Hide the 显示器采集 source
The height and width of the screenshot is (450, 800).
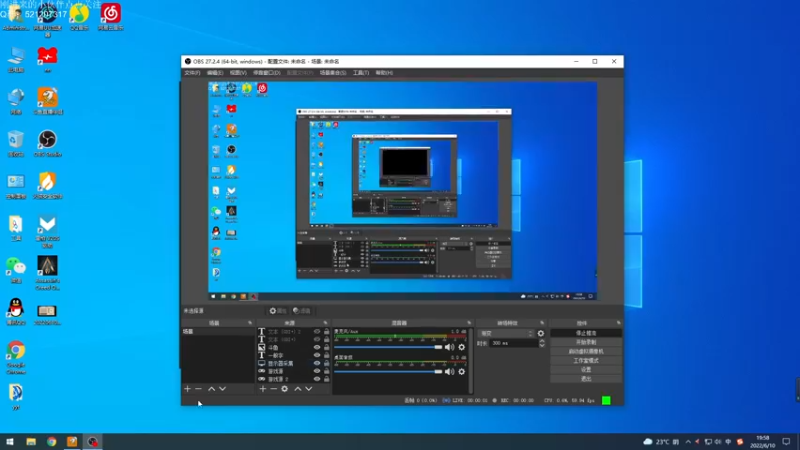[x=317, y=363]
